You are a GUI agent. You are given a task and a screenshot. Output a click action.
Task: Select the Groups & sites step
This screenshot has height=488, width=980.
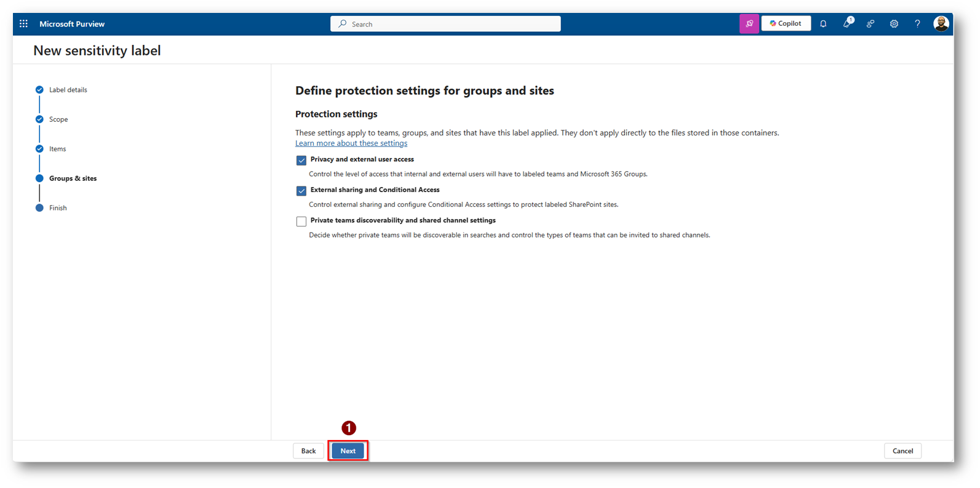(x=73, y=178)
